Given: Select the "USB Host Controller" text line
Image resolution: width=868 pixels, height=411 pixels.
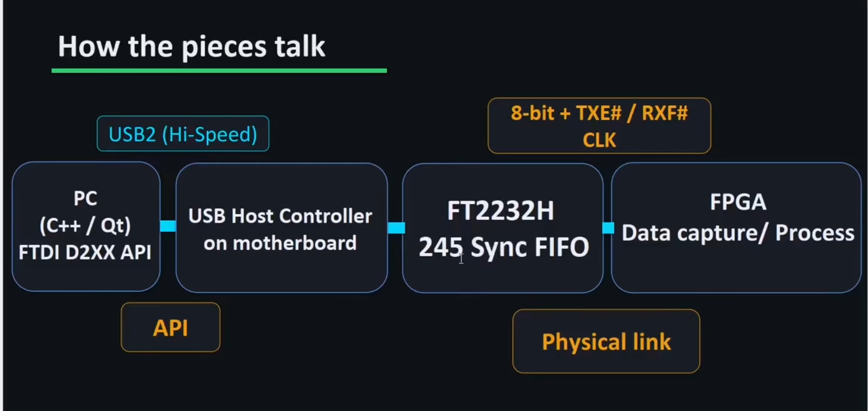Looking at the screenshot, I should [x=280, y=216].
